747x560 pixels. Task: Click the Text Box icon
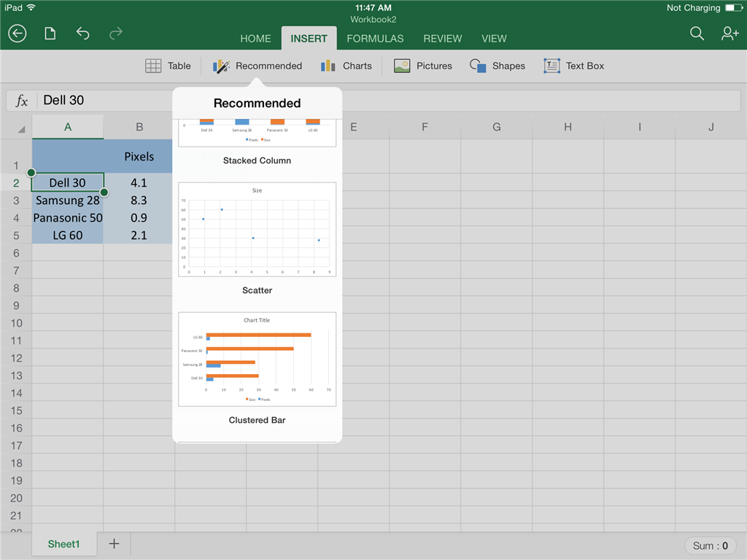(x=551, y=66)
